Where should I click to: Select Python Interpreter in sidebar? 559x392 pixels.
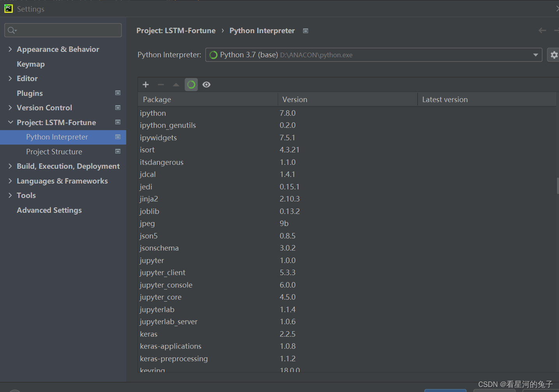pos(63,137)
